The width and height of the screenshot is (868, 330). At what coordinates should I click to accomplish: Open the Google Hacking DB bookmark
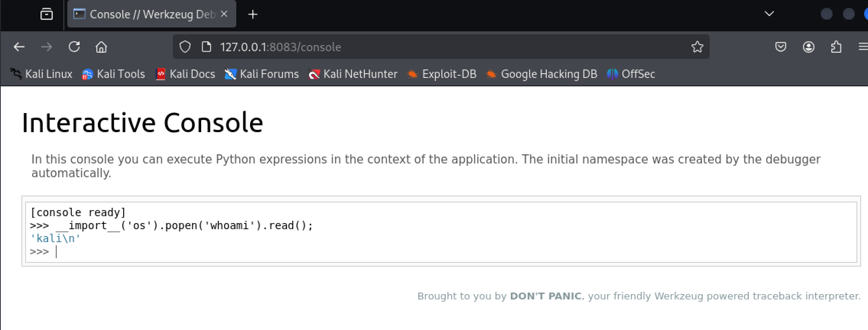(x=541, y=74)
